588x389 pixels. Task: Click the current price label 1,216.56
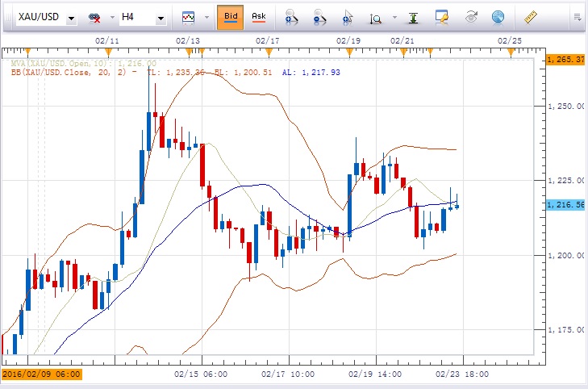pos(565,205)
